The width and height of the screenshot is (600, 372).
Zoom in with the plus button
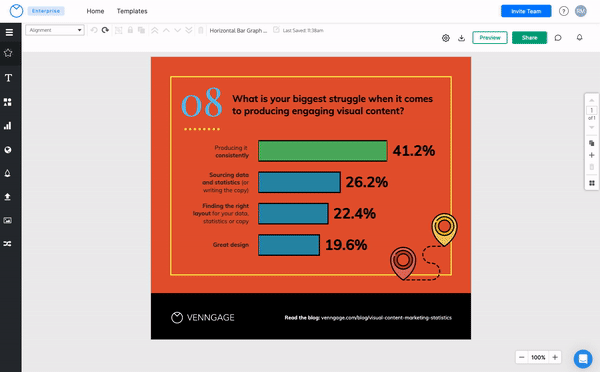tap(555, 357)
